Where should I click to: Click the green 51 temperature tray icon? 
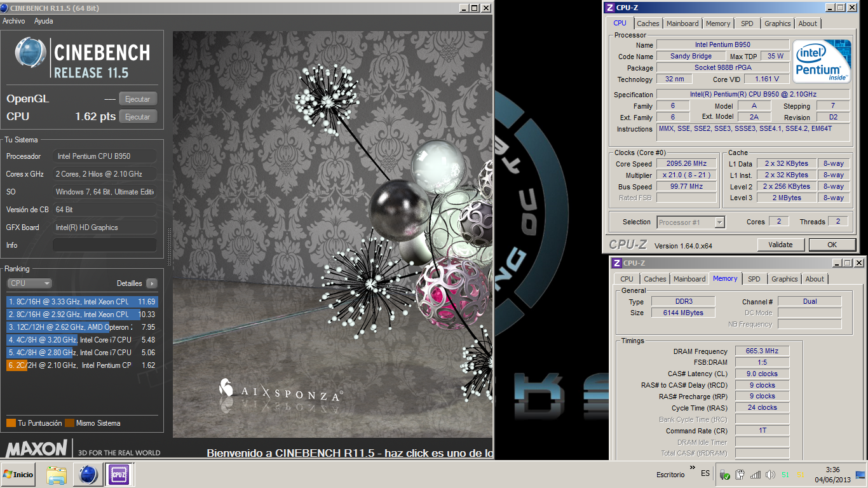pyautogui.click(x=785, y=475)
